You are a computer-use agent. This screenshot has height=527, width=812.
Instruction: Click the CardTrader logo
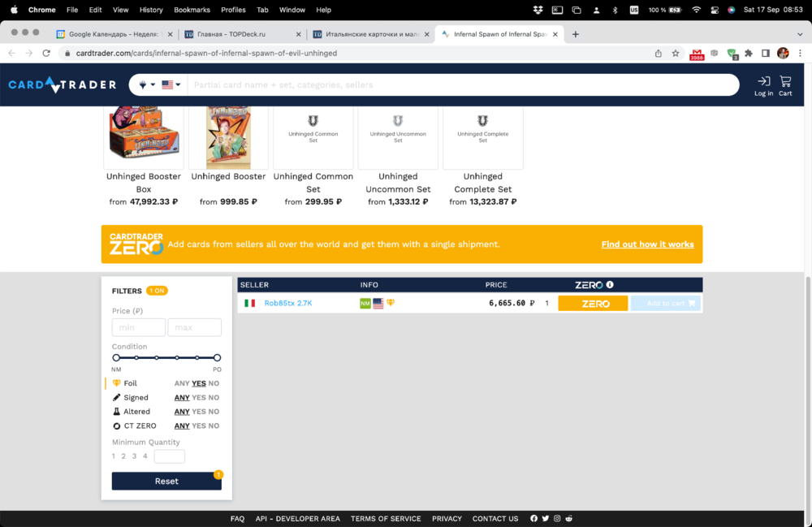[x=62, y=84]
